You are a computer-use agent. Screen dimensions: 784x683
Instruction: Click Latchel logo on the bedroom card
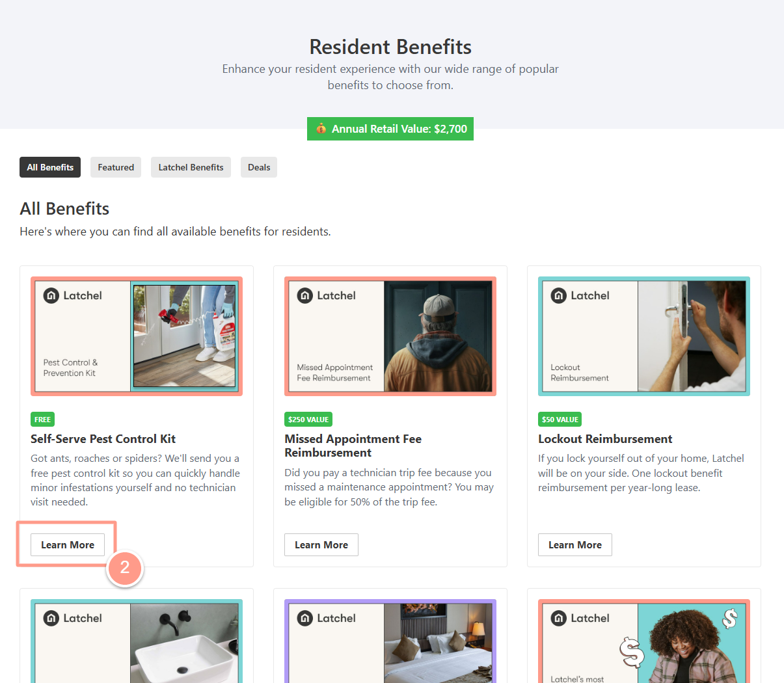327,618
